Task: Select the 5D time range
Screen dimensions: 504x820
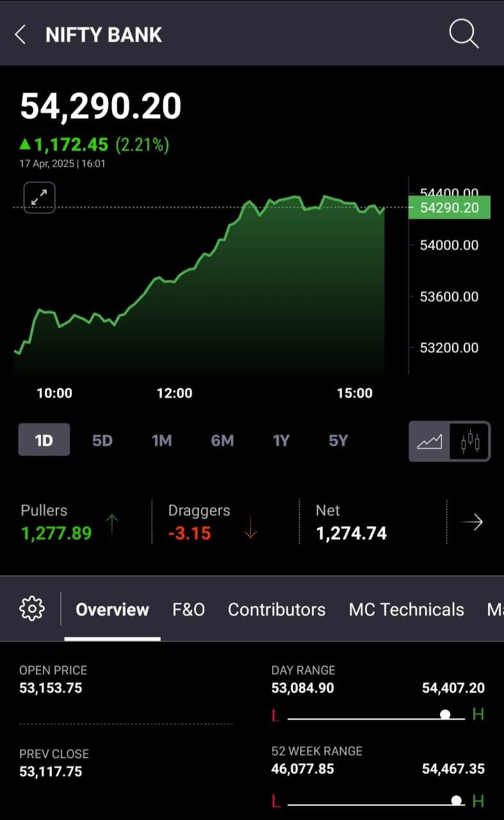Action: click(102, 441)
